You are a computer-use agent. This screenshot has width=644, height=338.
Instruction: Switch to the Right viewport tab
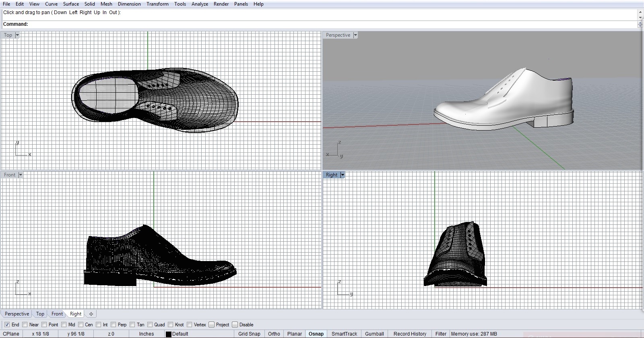tap(76, 314)
